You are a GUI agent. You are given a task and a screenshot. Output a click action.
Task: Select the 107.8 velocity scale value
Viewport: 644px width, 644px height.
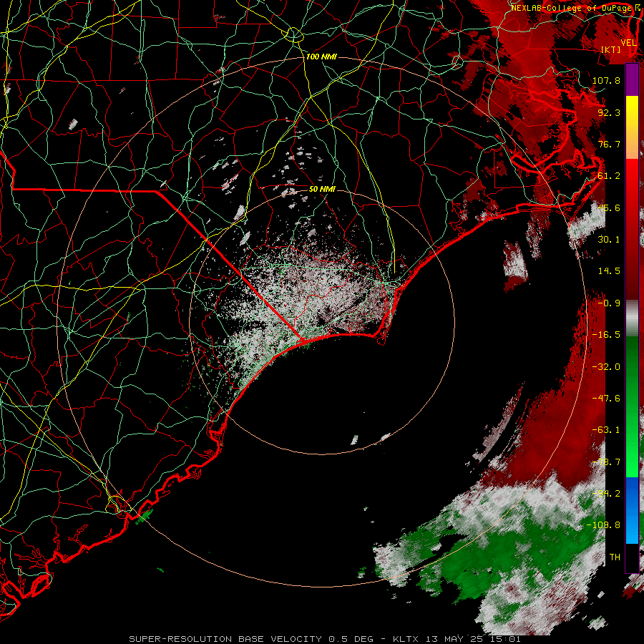click(606, 80)
